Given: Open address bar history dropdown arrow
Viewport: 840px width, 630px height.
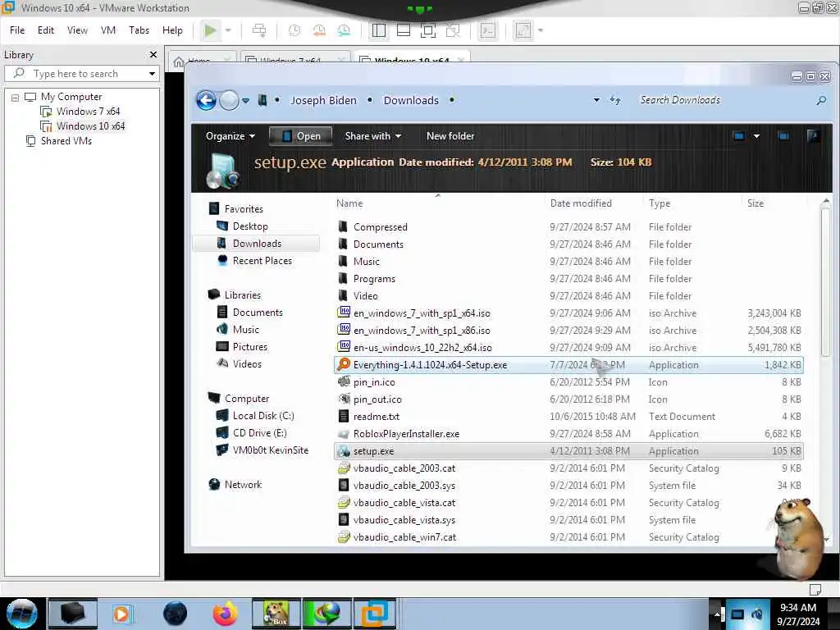Looking at the screenshot, I should click(596, 100).
